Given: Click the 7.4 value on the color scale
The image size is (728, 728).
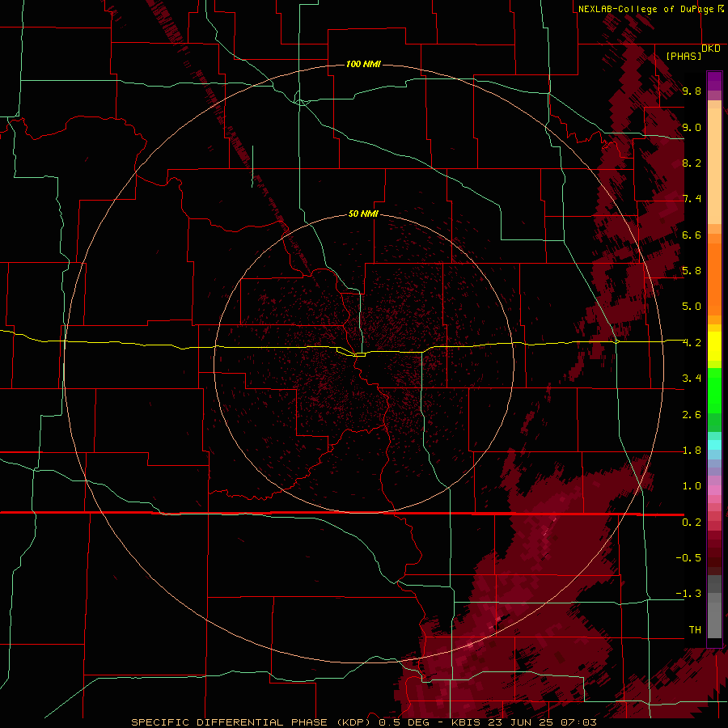Looking at the screenshot, I should pyautogui.click(x=692, y=199).
